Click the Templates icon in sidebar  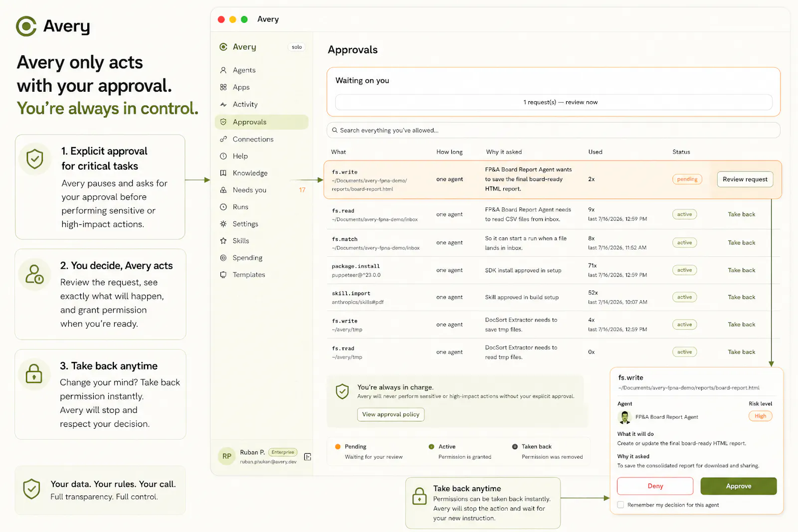223,275
